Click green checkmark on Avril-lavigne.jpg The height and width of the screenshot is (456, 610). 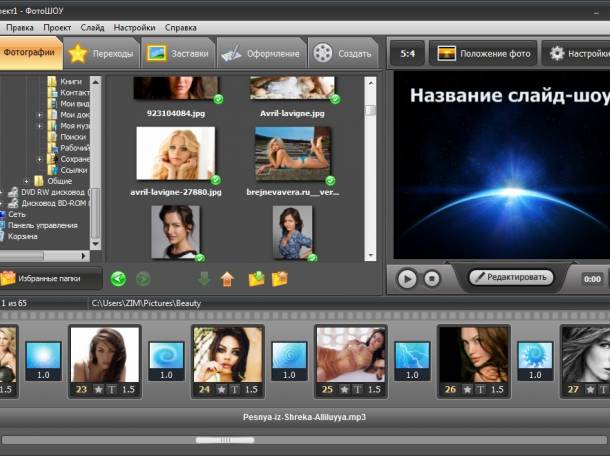[335, 99]
